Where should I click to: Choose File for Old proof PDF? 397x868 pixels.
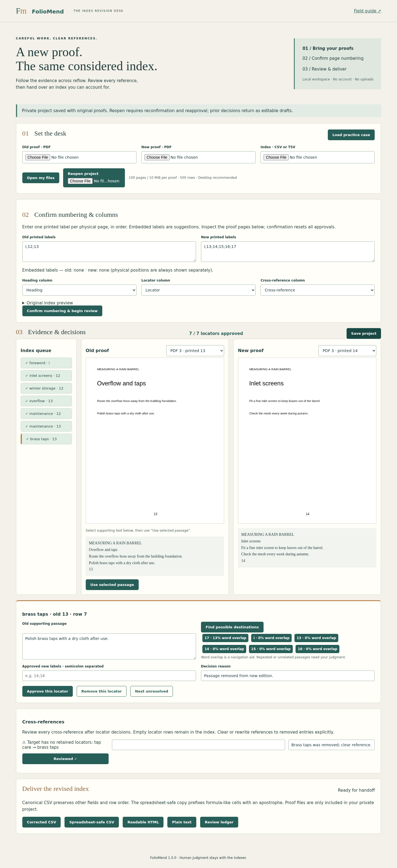(37, 157)
